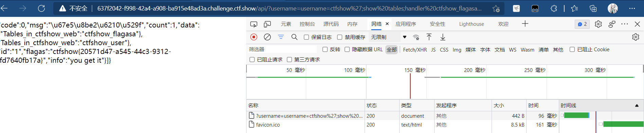This screenshot has width=644, height=133.
Task: Switch to the 应用程序 tab
Action: pos(406,24)
